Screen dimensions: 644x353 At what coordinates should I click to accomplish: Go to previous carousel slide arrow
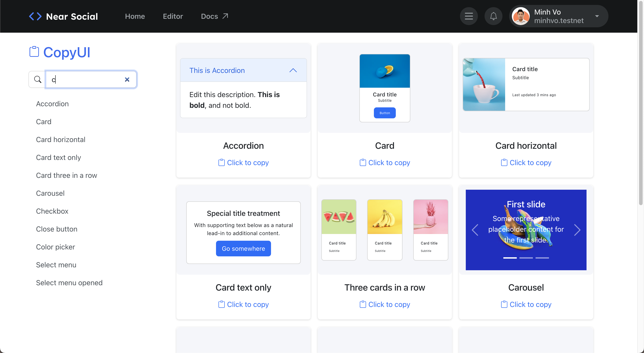point(475,230)
